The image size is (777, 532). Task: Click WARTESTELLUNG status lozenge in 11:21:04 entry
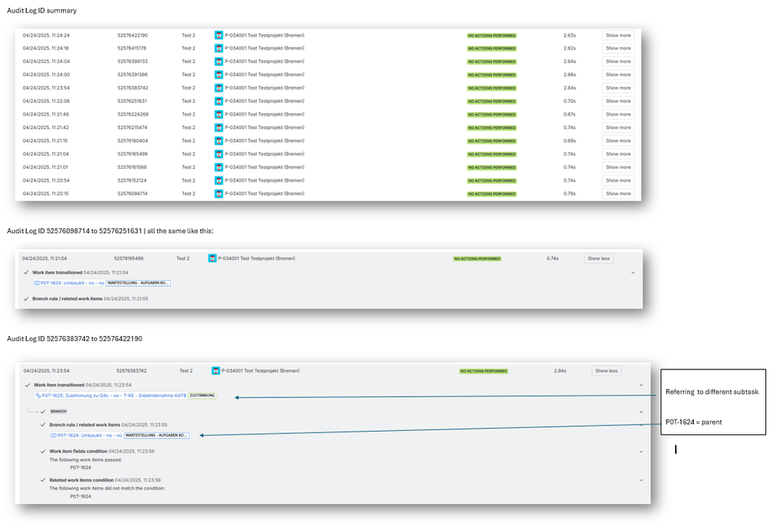point(138,283)
